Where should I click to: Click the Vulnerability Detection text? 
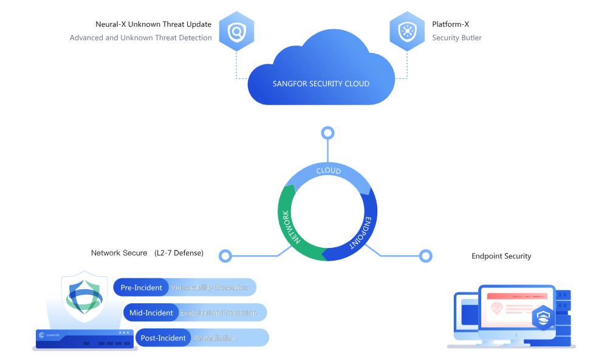pyautogui.click(x=209, y=287)
